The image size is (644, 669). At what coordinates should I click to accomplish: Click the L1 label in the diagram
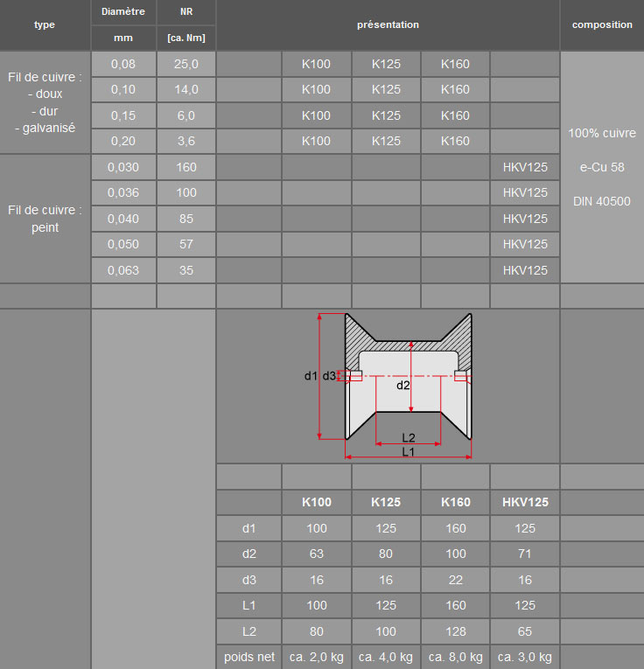409,452
